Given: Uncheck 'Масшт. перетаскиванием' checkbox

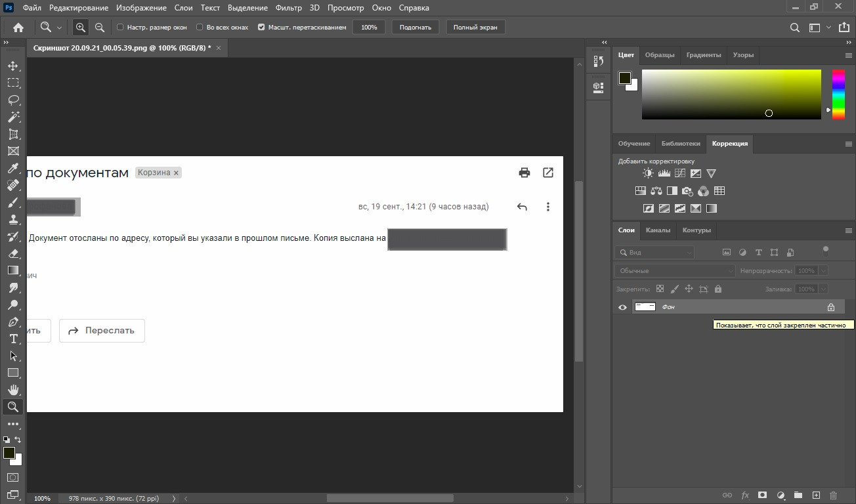Looking at the screenshot, I should tap(261, 28).
